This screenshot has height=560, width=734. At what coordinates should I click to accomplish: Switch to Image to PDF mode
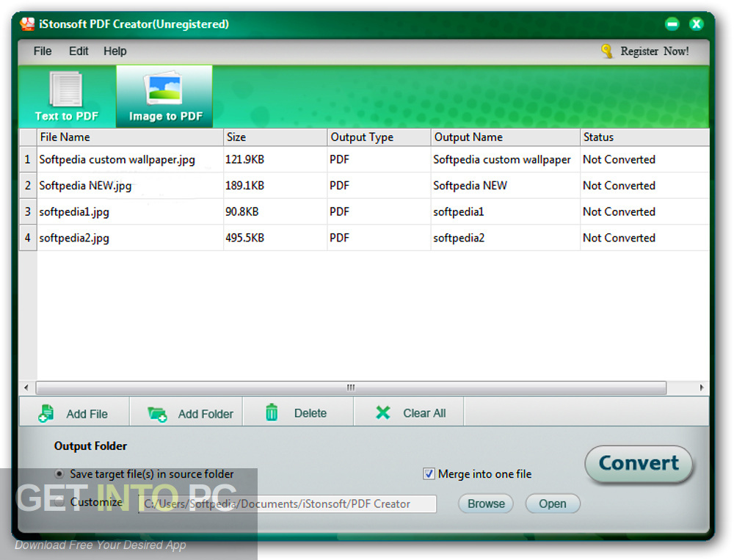click(x=164, y=96)
